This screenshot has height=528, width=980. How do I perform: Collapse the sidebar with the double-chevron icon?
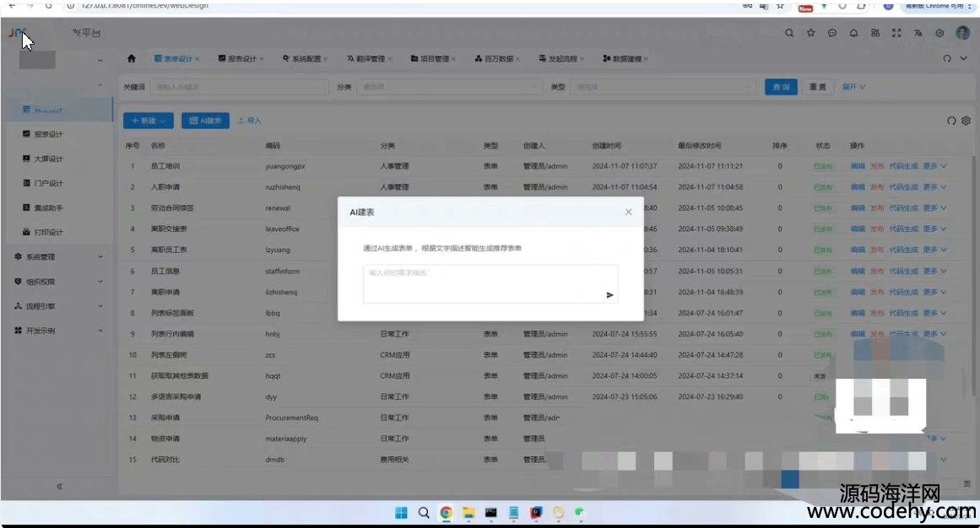tap(59, 487)
